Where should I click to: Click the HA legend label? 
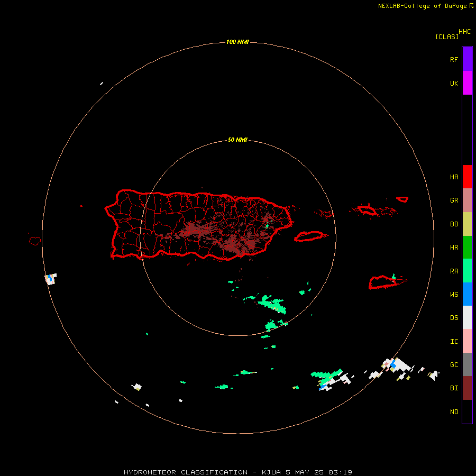point(454,177)
